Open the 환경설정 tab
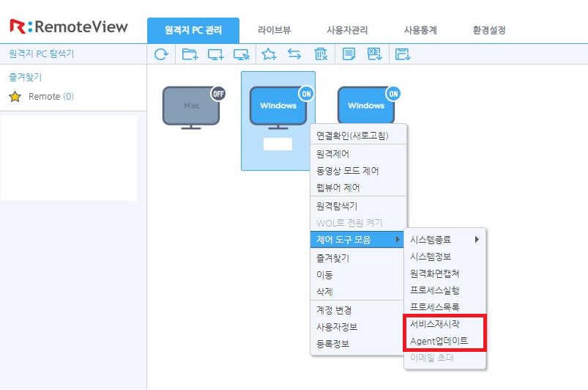This screenshot has height=390, width=588. point(489,31)
